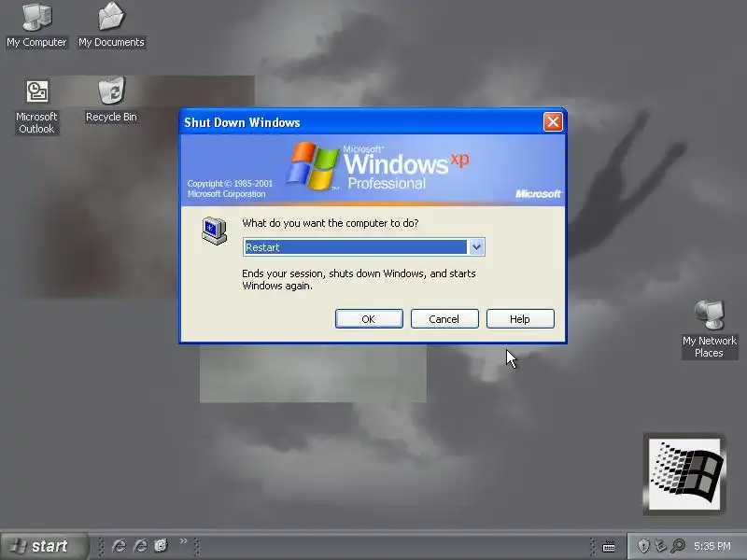Viewport: 747px width, 560px height.
Task: Click the security shield tray icon
Action: 643,546
